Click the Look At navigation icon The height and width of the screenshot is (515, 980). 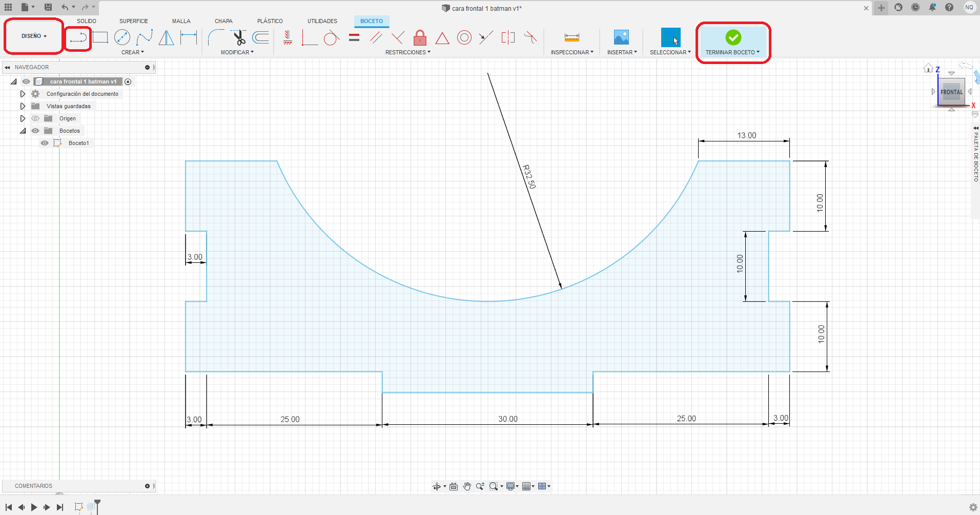(454, 486)
